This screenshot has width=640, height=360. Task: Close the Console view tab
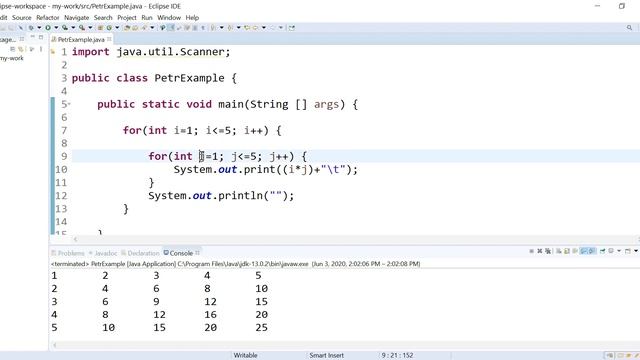click(x=198, y=253)
